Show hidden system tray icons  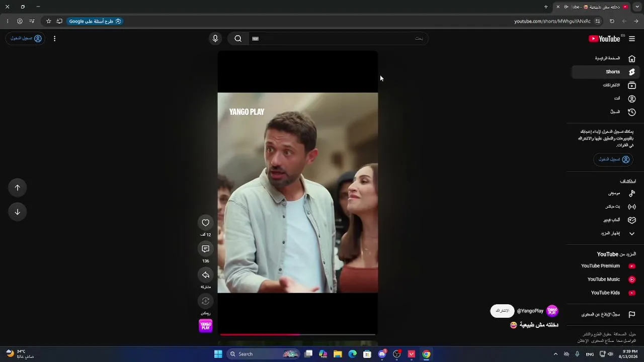tap(555, 354)
